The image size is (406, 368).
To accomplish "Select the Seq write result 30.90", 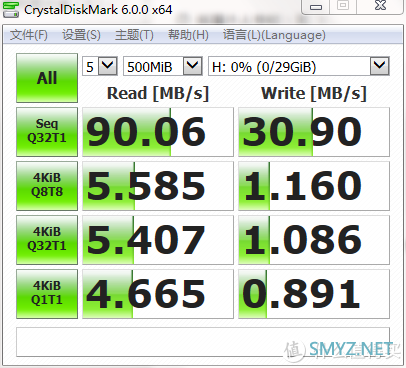I will pyautogui.click(x=314, y=132).
